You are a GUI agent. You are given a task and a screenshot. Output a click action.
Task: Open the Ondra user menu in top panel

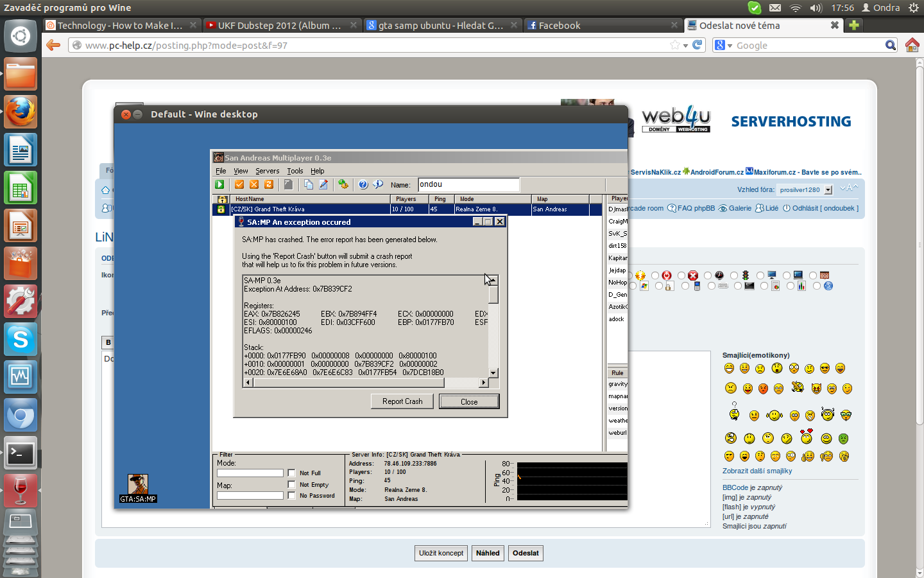(x=881, y=8)
